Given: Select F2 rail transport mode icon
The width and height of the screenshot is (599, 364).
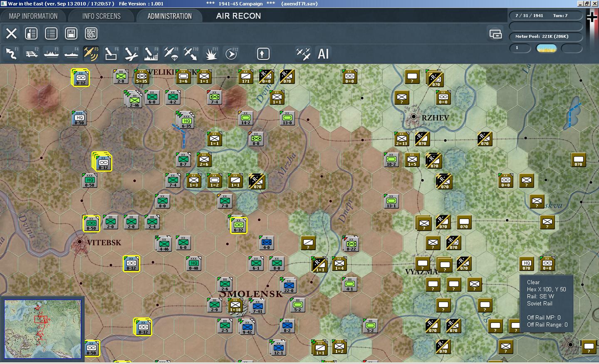Looking at the screenshot, I should (32, 54).
